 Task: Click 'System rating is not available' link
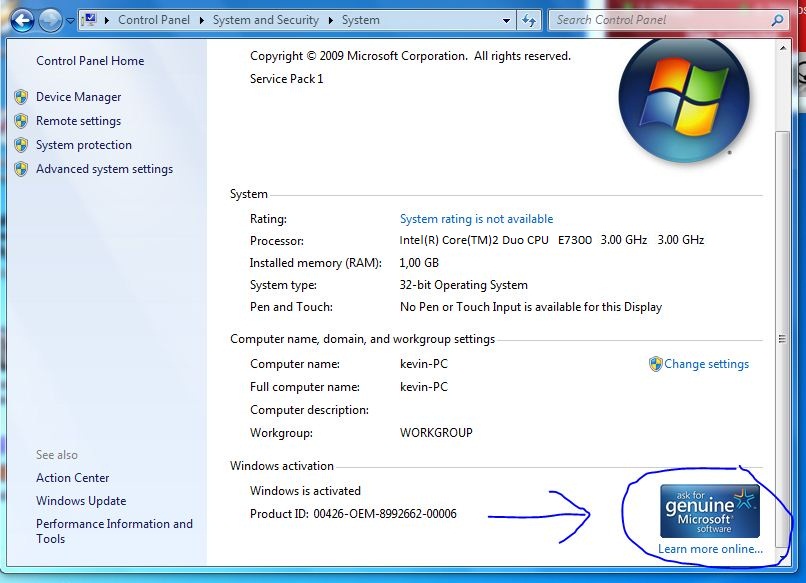(477, 219)
